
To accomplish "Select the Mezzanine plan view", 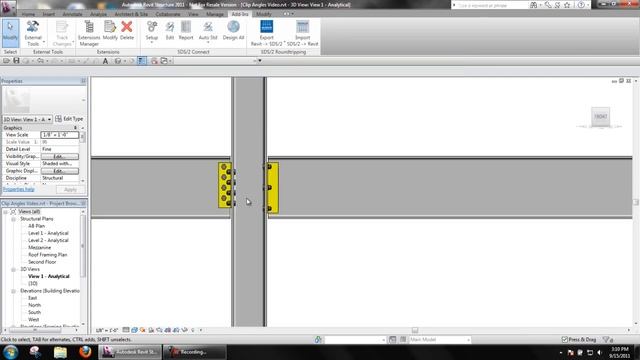I will (x=40, y=248).
